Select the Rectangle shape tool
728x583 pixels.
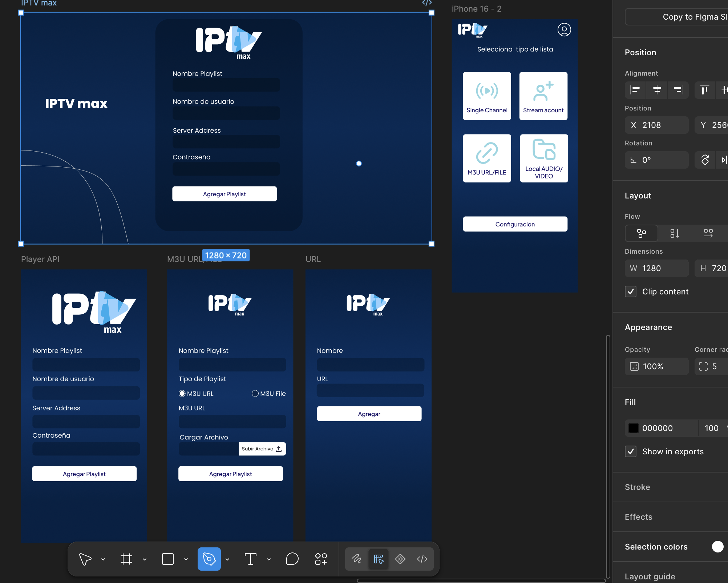coord(168,559)
